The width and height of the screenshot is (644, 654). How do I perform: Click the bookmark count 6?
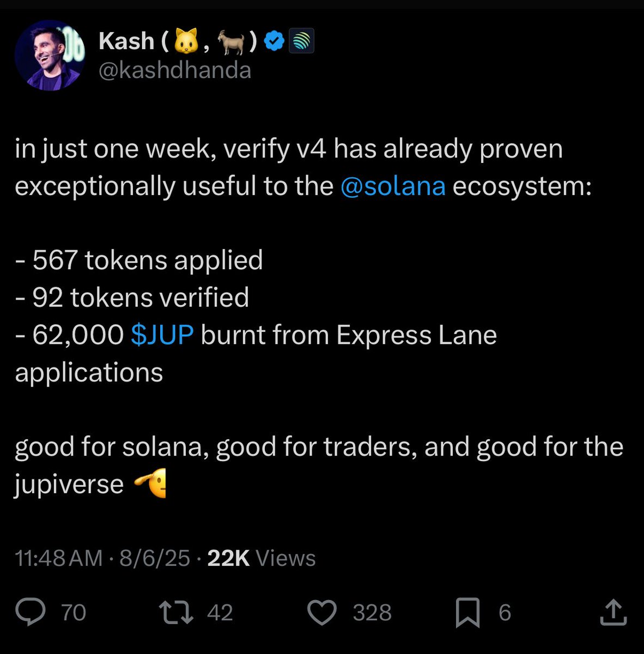505,613
